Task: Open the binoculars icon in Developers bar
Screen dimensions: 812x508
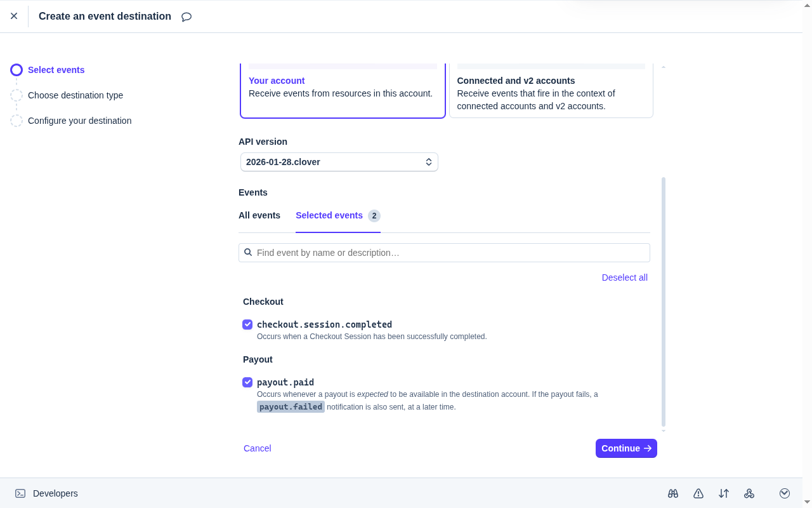Action: [x=673, y=493]
